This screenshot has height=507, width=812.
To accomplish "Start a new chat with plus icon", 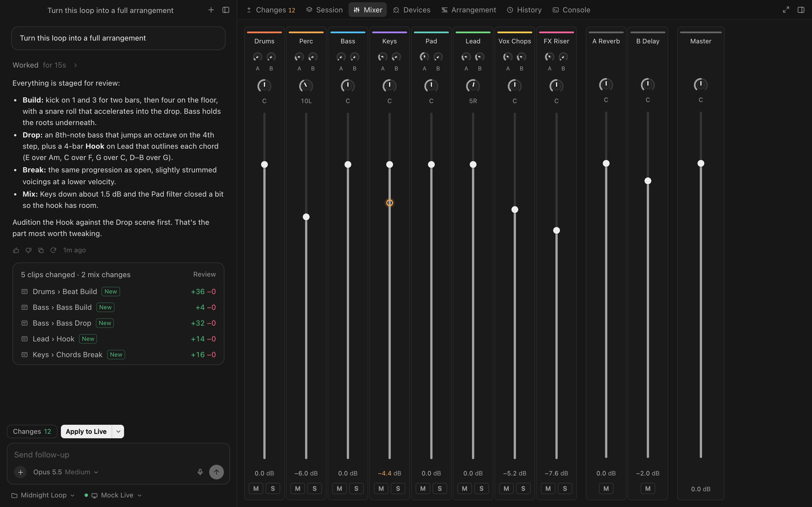I will (211, 10).
